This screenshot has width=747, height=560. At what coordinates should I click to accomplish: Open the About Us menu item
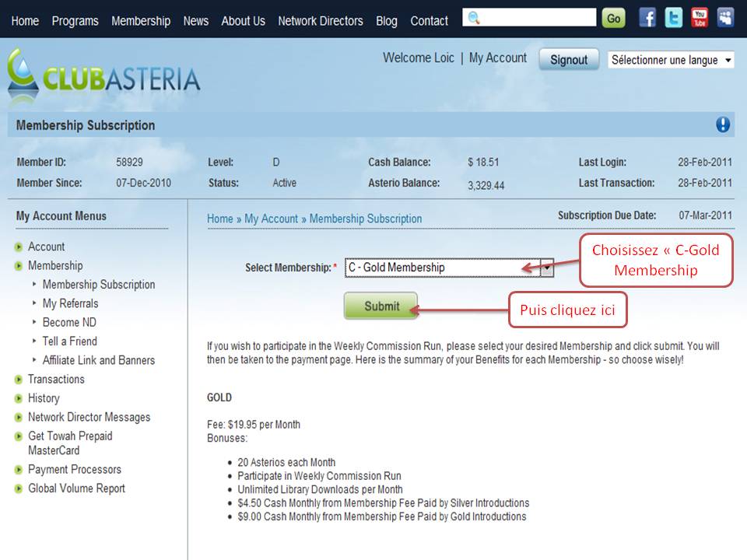(x=243, y=21)
